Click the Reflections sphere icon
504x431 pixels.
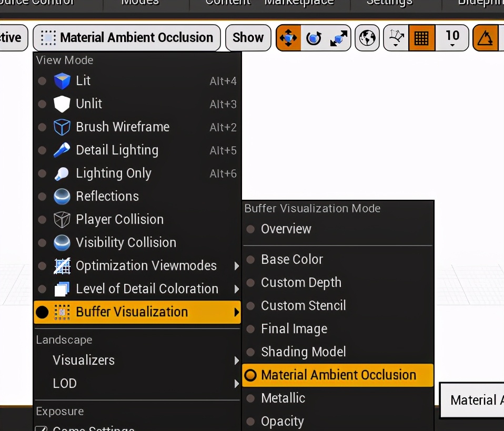[62, 196]
